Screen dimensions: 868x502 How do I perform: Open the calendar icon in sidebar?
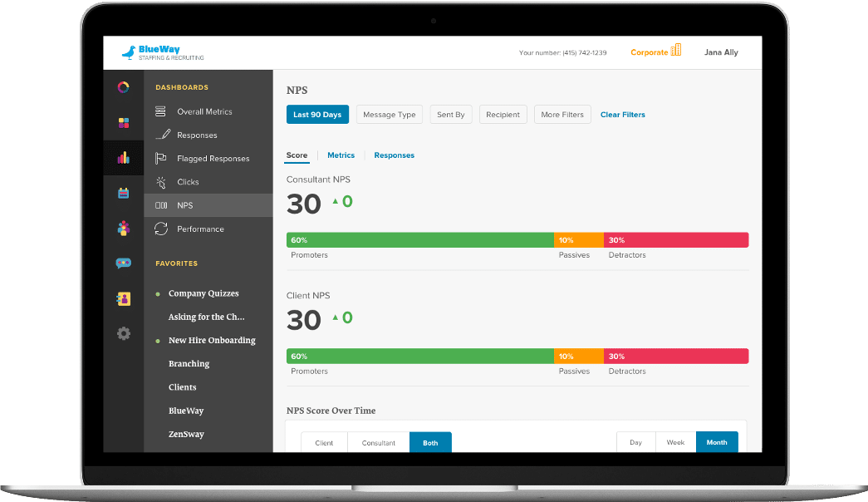[123, 193]
